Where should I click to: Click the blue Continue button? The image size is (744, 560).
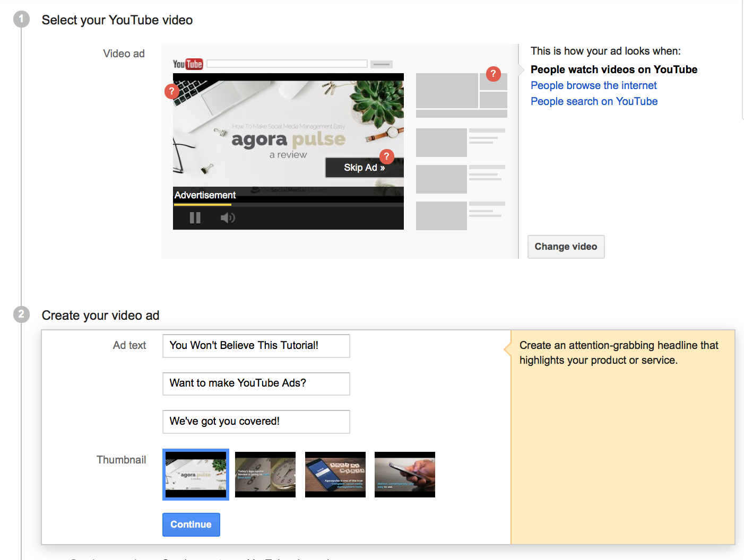click(x=191, y=524)
